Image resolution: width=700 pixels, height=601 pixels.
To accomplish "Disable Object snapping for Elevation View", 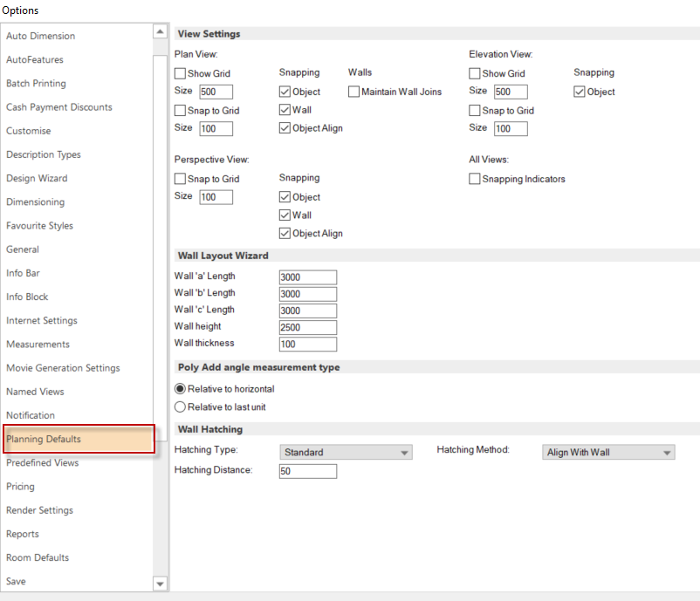I will coord(578,92).
